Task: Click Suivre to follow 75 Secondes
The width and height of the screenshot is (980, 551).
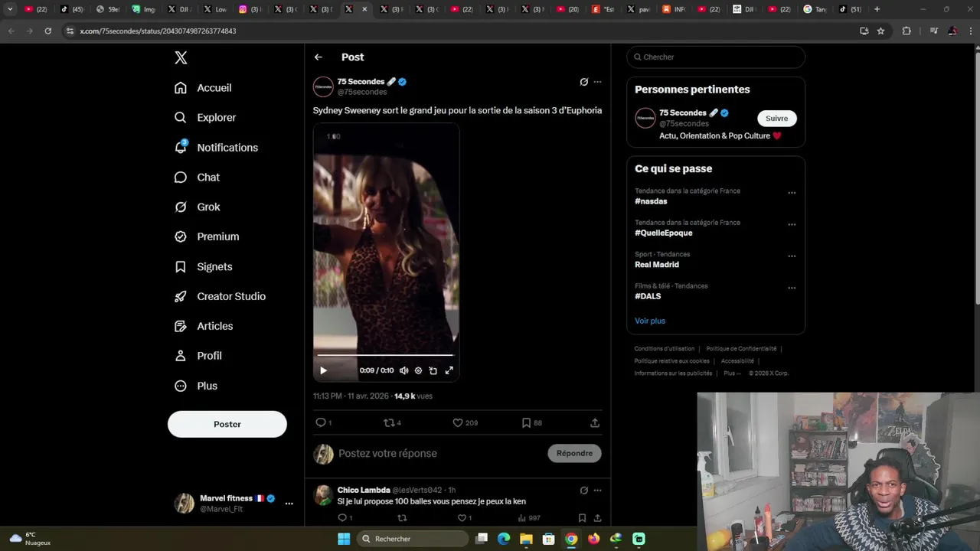Action: tap(777, 118)
